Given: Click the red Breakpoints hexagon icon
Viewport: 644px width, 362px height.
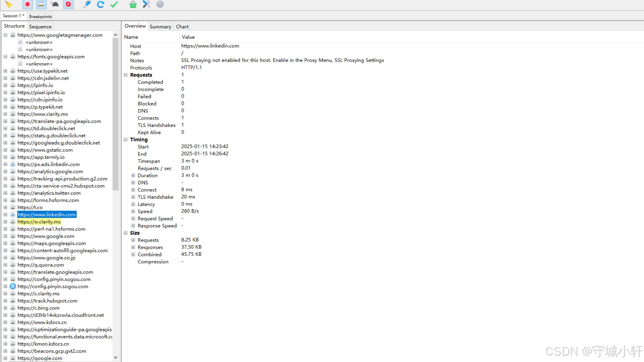Looking at the screenshot, I should (x=68, y=4).
